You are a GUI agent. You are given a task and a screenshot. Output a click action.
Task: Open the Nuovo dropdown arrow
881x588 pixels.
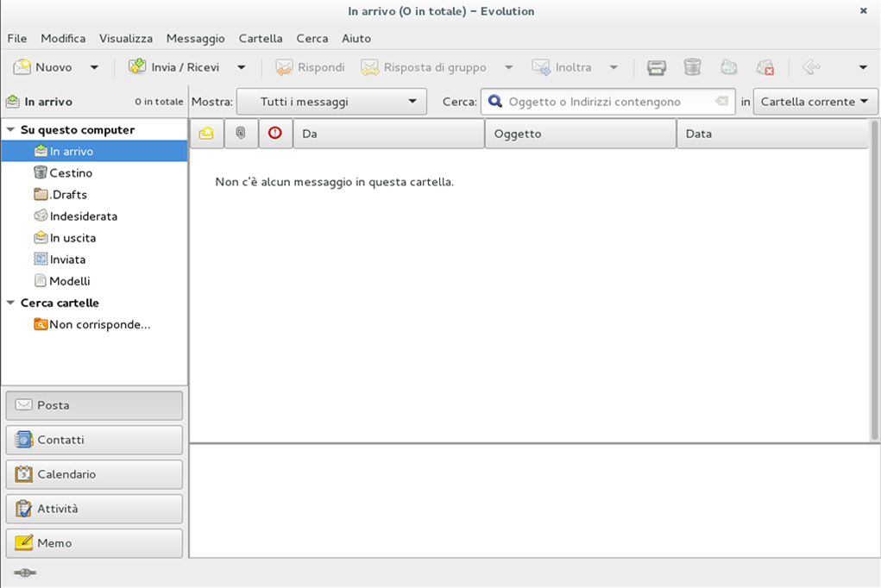pyautogui.click(x=94, y=67)
